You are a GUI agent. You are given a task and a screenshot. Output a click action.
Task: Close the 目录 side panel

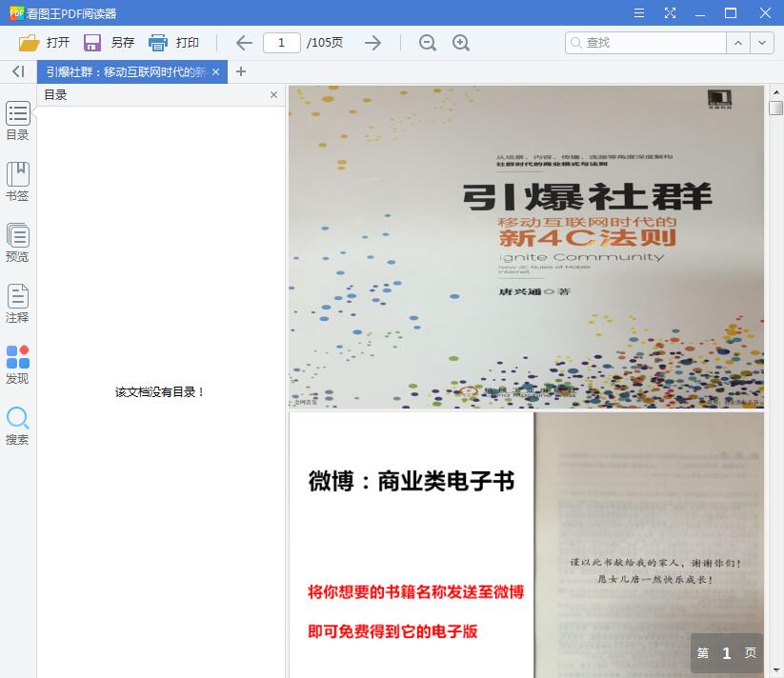[273, 95]
